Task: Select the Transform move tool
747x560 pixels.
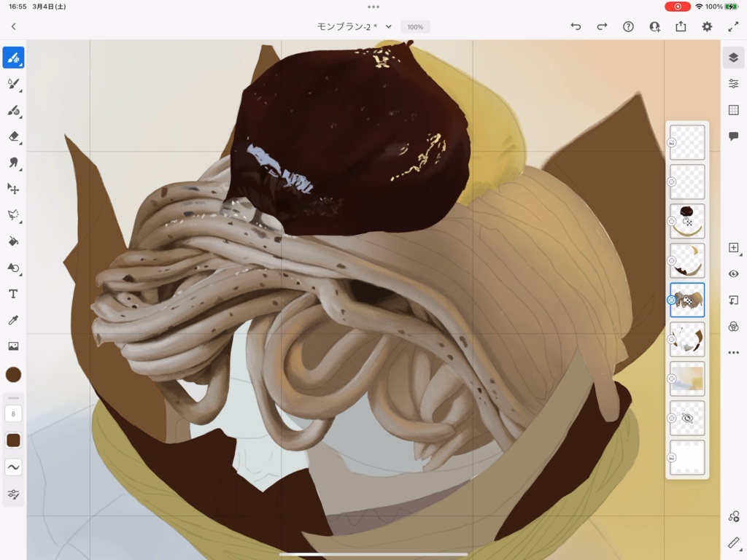Action: tap(13, 189)
